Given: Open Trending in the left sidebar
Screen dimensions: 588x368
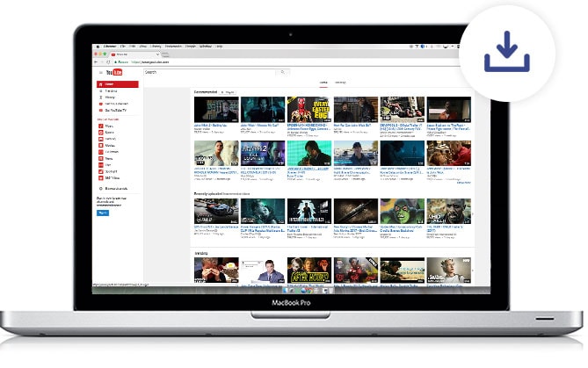Looking at the screenshot, I should coord(111,91).
